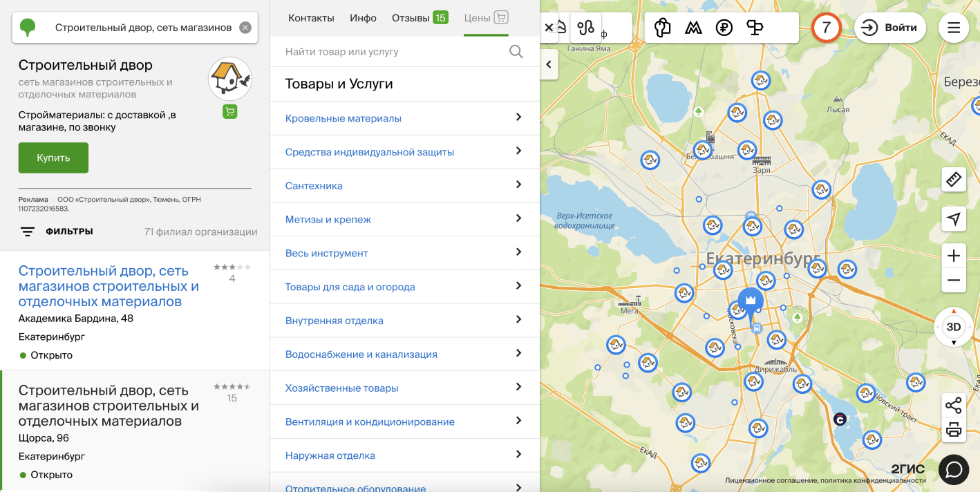The width and height of the screenshot is (980, 492).
Task: Click the metro 'M' icon in map toolbar
Action: 693,28
